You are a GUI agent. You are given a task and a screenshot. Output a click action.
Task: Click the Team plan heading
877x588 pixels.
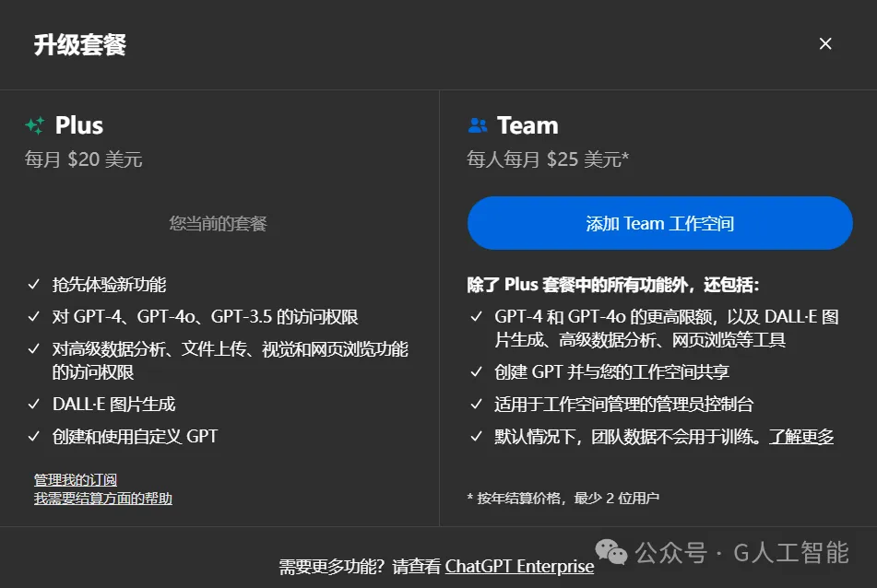click(x=527, y=125)
